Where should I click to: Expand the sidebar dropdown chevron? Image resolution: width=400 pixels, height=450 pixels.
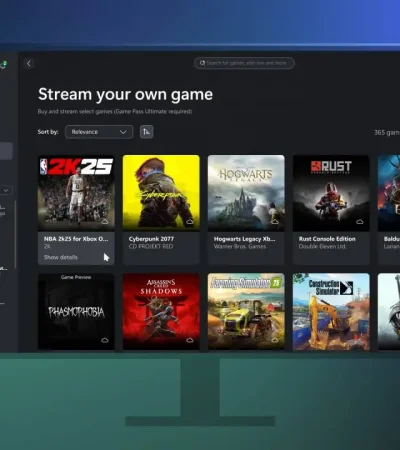coord(6,190)
